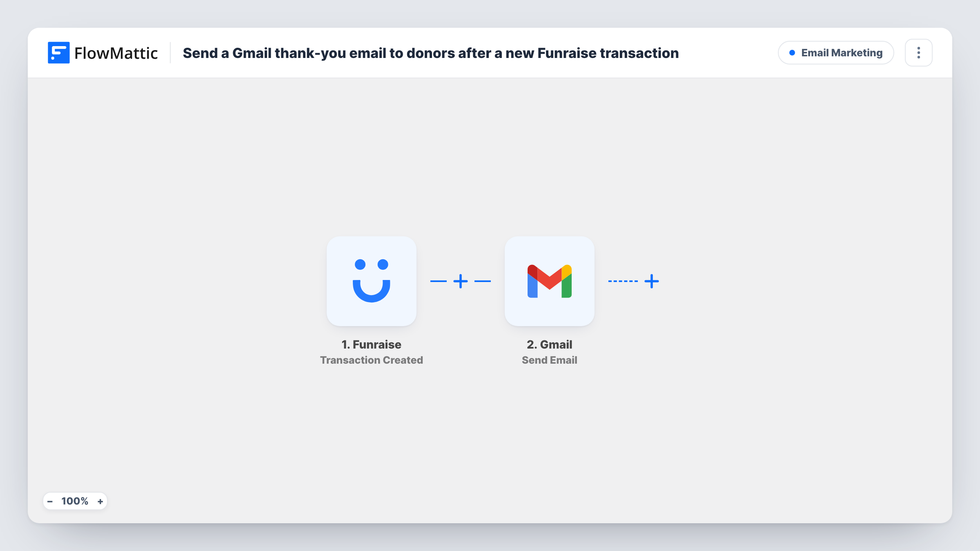Add a step between Funraise and Gmail

tap(461, 281)
